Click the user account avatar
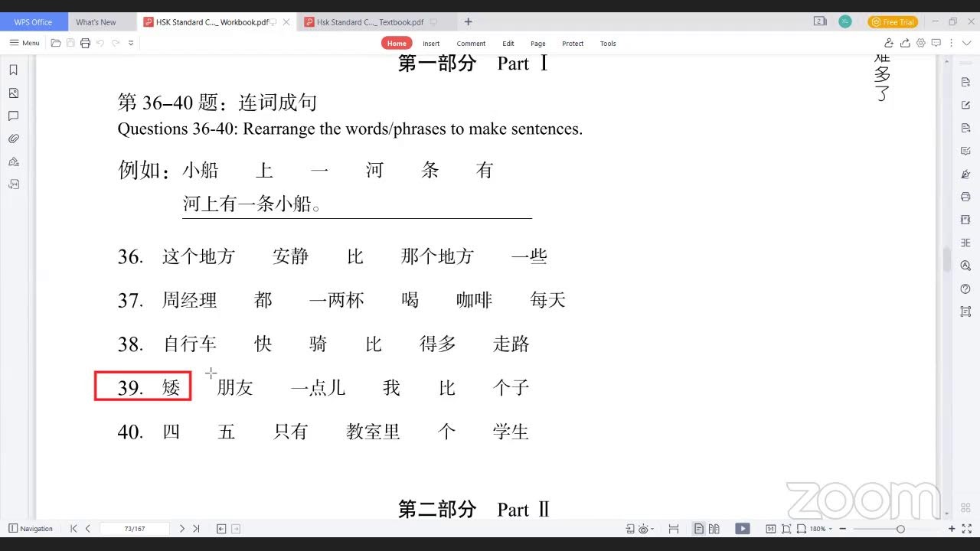 (x=844, y=21)
